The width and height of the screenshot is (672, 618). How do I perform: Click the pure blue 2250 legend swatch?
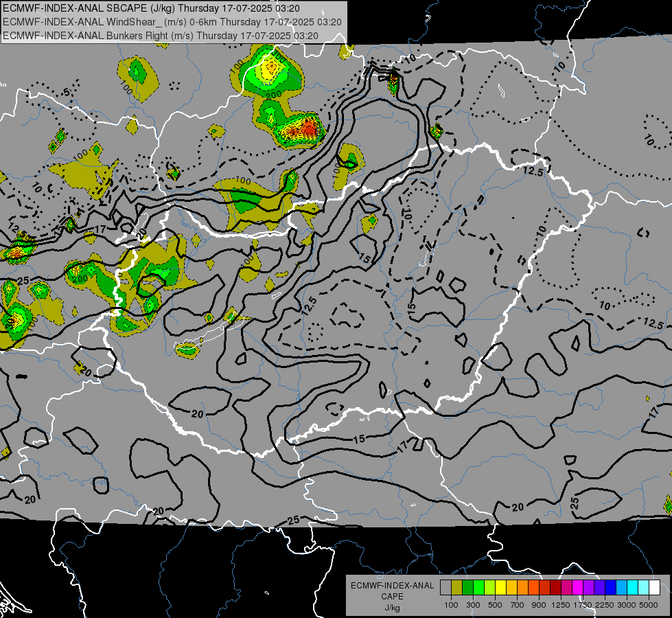pos(611,588)
